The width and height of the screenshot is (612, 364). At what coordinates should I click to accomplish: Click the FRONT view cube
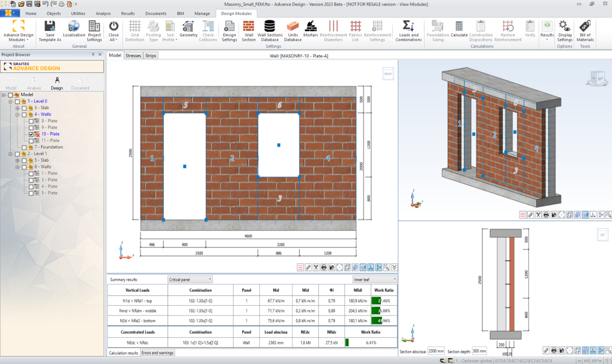tap(388, 74)
